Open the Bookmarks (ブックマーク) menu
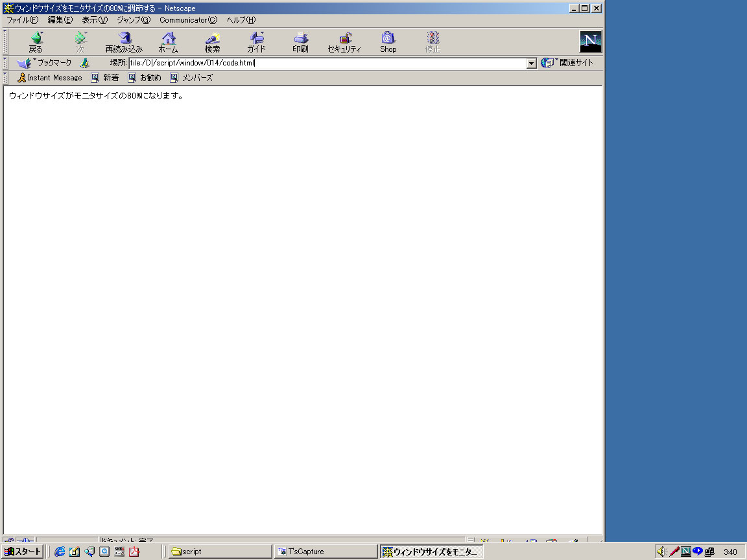 point(44,63)
